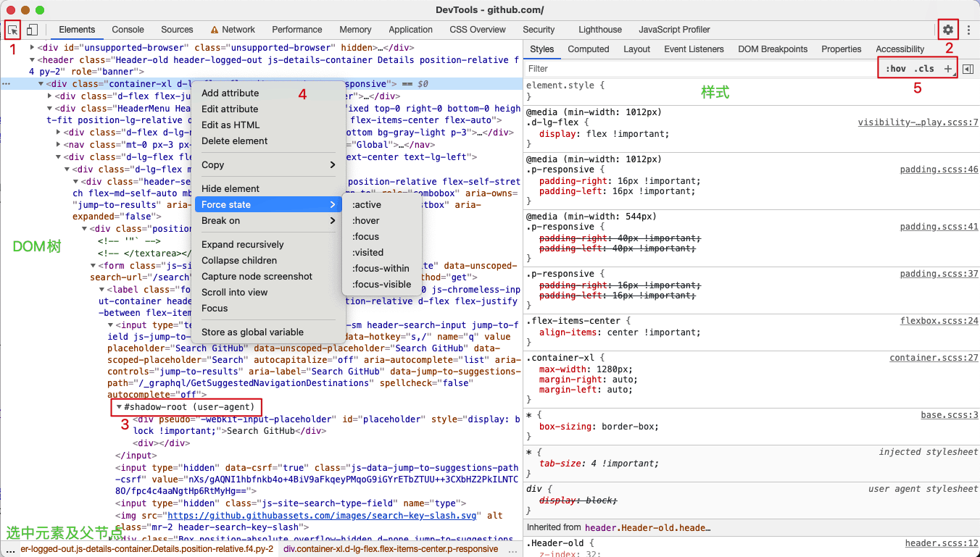Switch to the Computed pane tab
980x557 pixels.
tap(588, 49)
